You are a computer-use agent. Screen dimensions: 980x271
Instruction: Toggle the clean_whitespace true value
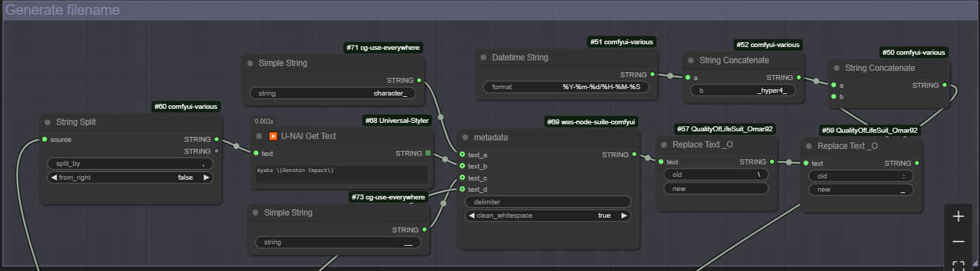tap(604, 216)
